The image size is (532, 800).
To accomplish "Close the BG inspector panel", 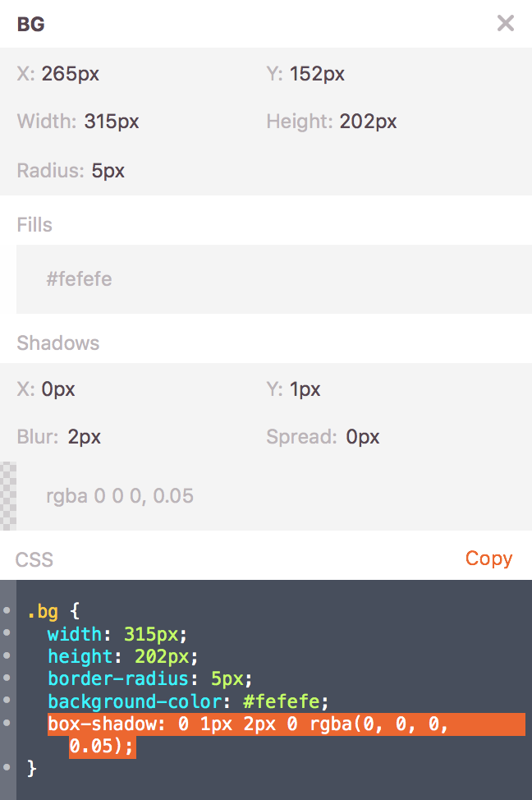I will point(506,23).
